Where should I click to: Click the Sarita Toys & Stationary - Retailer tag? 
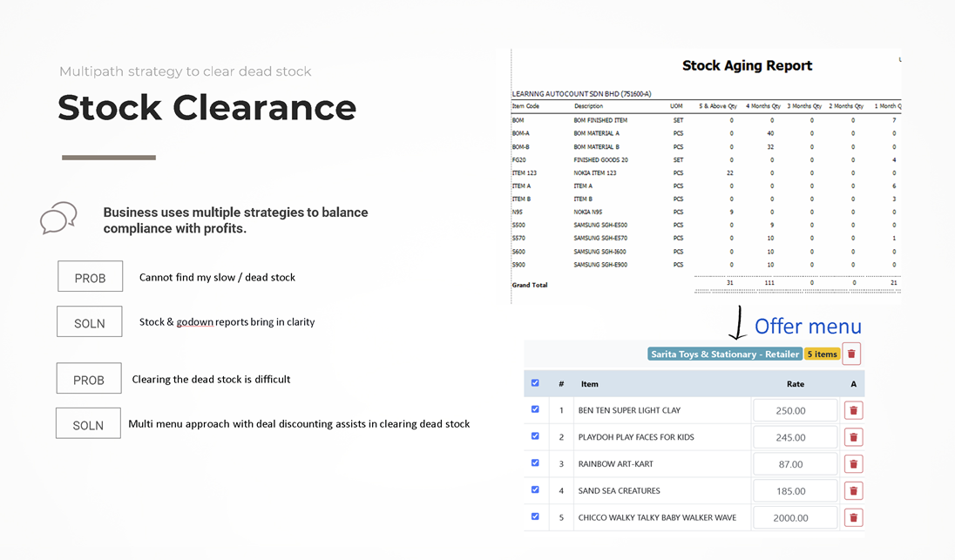point(725,354)
